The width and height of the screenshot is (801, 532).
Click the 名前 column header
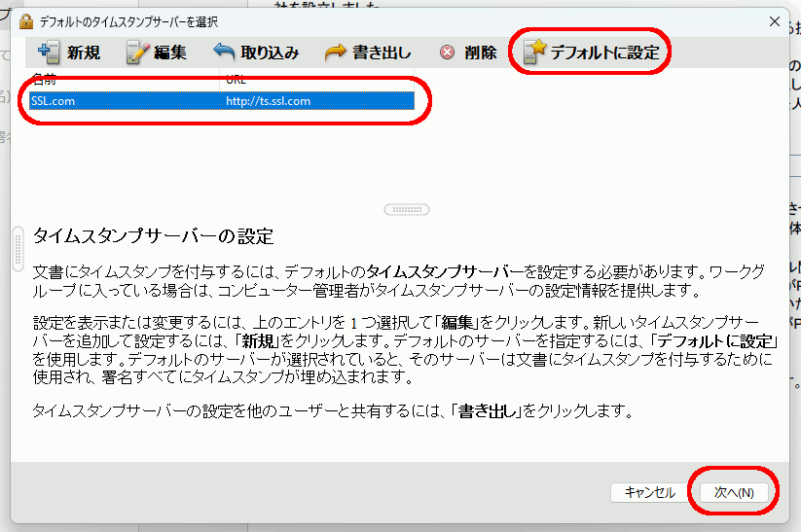(125, 80)
